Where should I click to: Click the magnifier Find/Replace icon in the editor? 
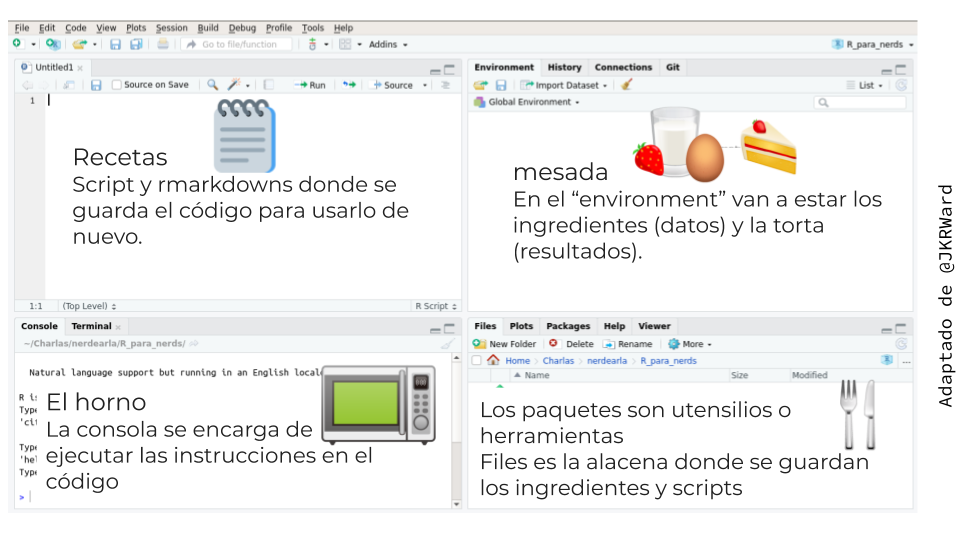(212, 85)
